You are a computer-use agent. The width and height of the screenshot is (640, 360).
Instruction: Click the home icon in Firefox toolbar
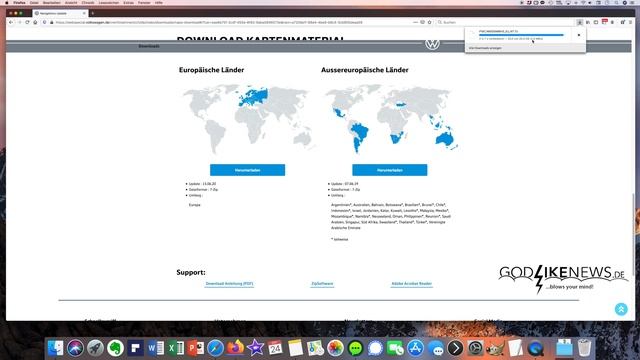pyautogui.click(x=36, y=22)
